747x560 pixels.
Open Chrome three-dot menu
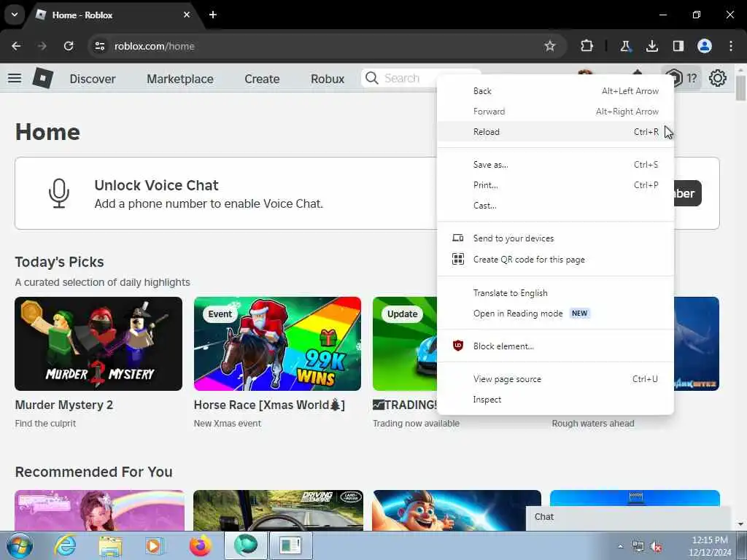[731, 46]
